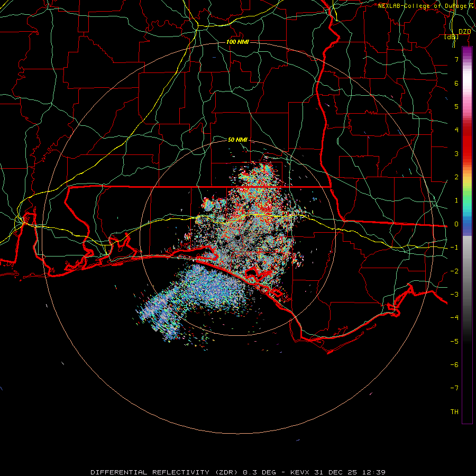Click the 0.3 DEG elevation angle text
Image resolution: width=476 pixels, height=476 pixels.
259,472
